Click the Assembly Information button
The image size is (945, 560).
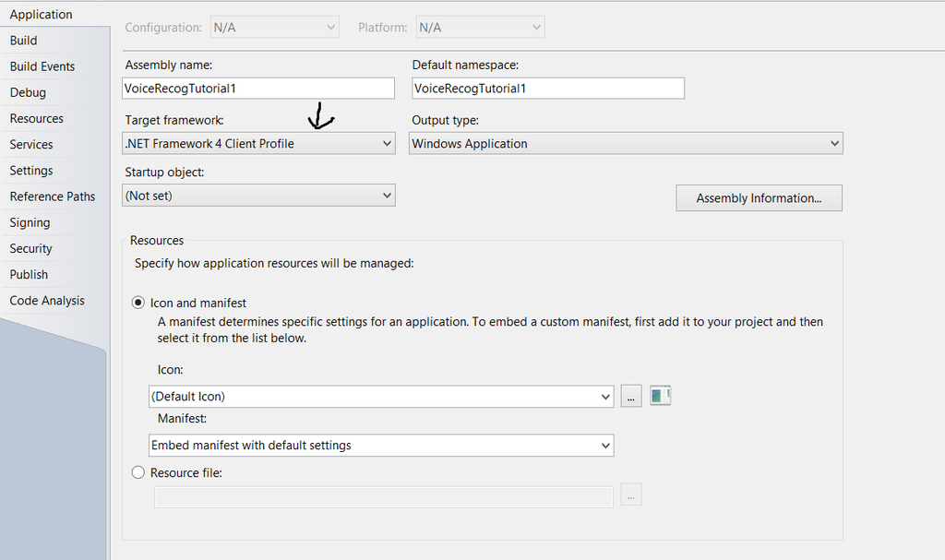click(759, 198)
